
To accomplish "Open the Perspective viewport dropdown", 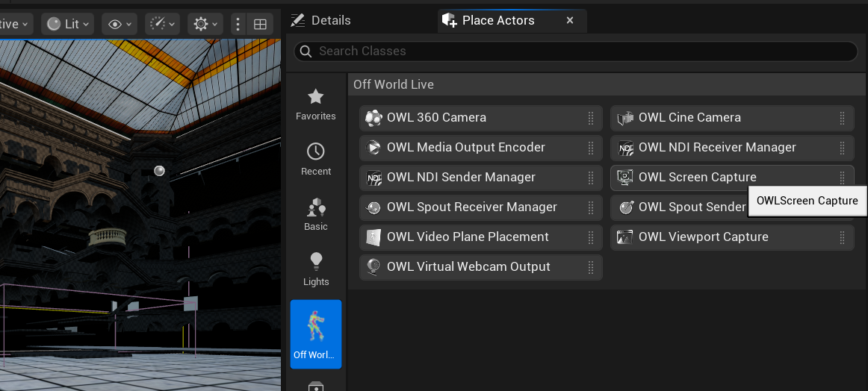I will tap(16, 24).
